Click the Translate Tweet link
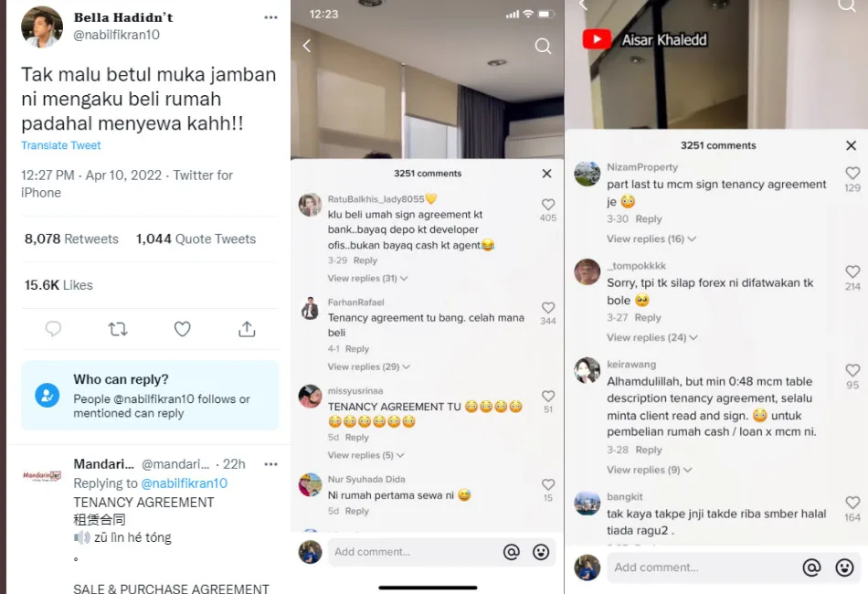 (61, 145)
